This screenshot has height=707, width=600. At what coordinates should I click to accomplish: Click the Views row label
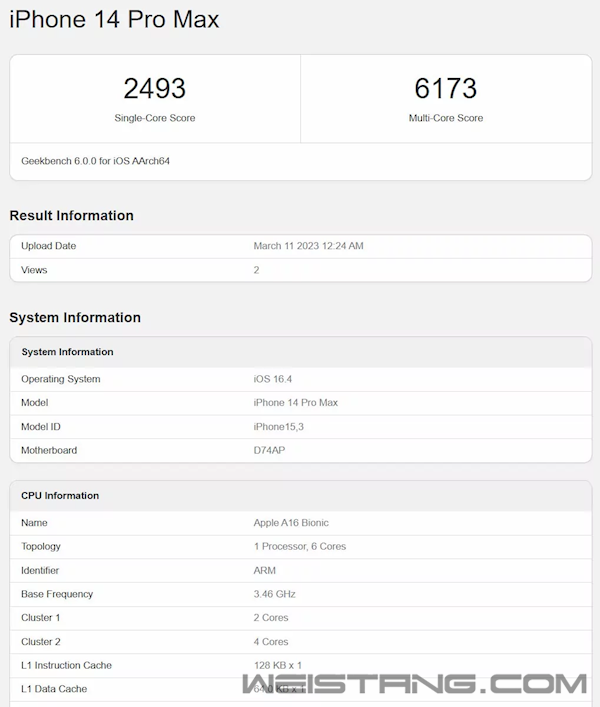click(x=34, y=270)
